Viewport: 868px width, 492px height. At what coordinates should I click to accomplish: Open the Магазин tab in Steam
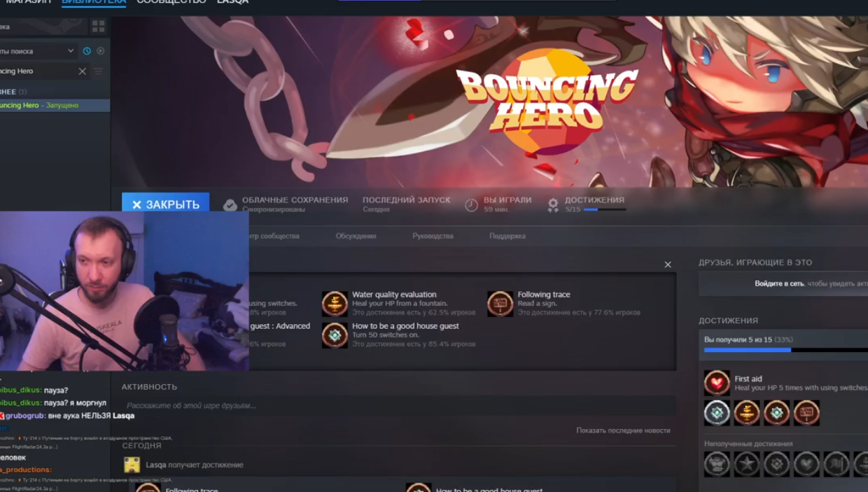pyautogui.click(x=28, y=2)
